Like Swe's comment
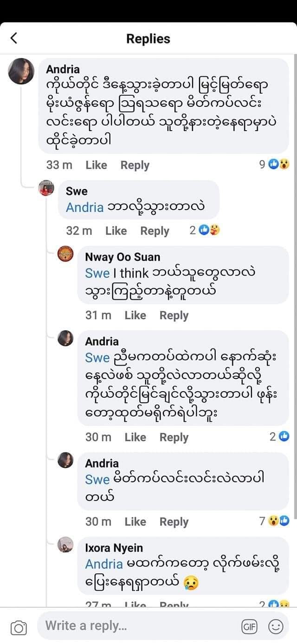297x644 pixels. 116,231
